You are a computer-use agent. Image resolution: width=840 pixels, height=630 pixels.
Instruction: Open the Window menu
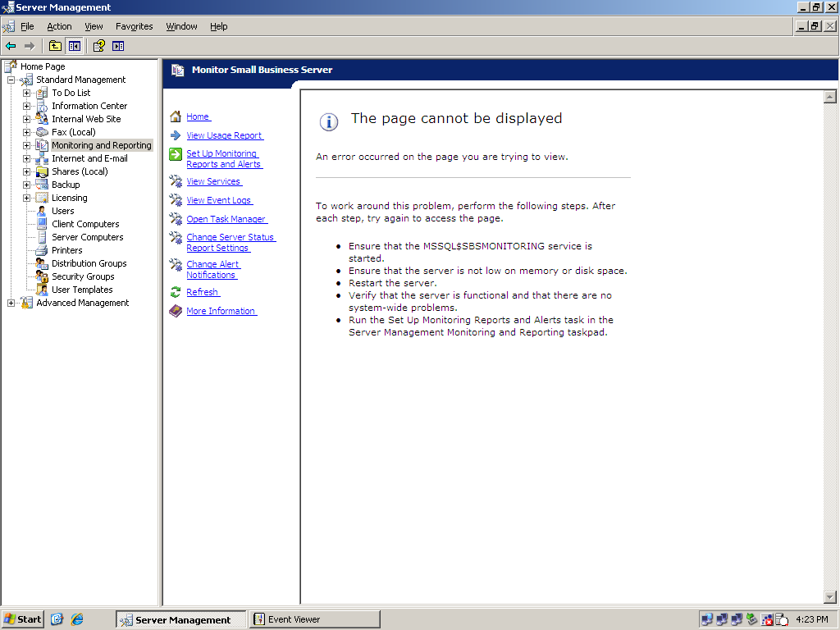point(181,26)
